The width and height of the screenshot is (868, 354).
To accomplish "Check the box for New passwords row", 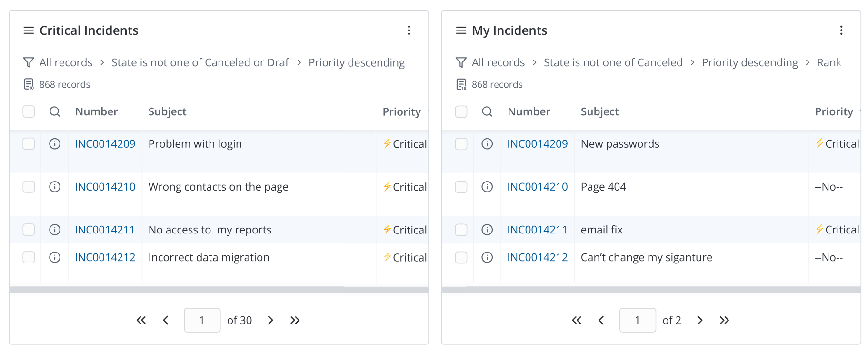I will [x=461, y=144].
